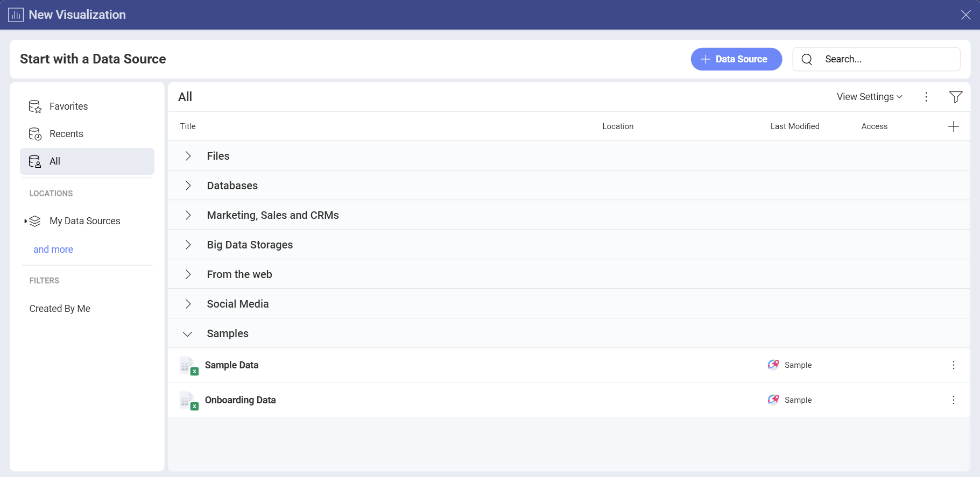Click the New Visualization chart icon
Image resolution: width=980 pixels, height=477 pixels.
pyautogui.click(x=16, y=15)
